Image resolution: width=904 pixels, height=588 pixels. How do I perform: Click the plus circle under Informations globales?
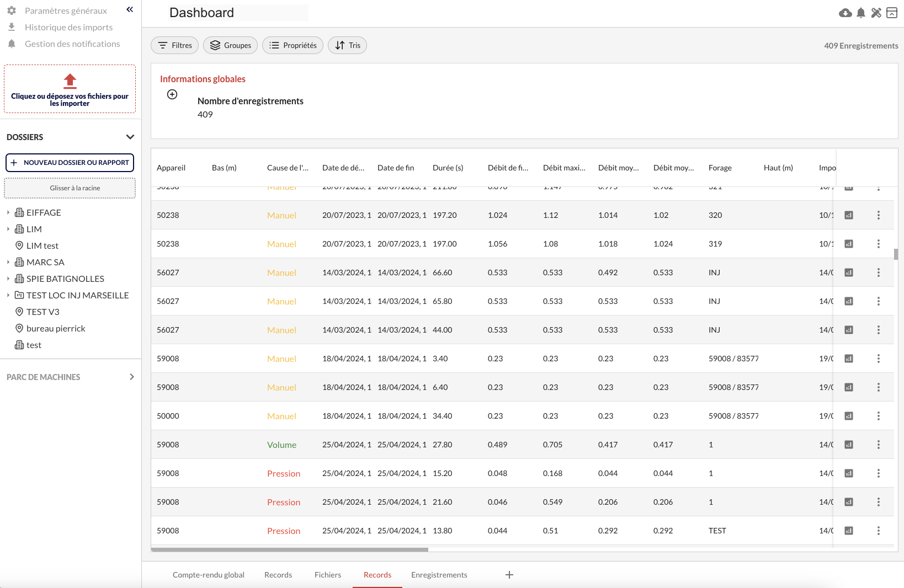[172, 94]
